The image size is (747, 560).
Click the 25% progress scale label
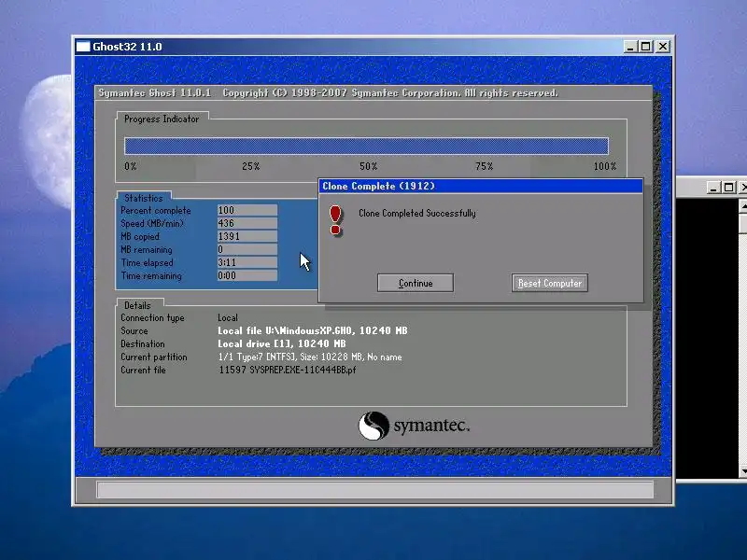pos(250,166)
